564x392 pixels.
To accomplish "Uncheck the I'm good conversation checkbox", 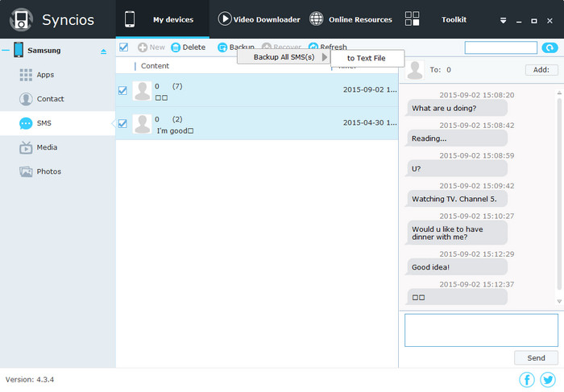I will point(122,124).
